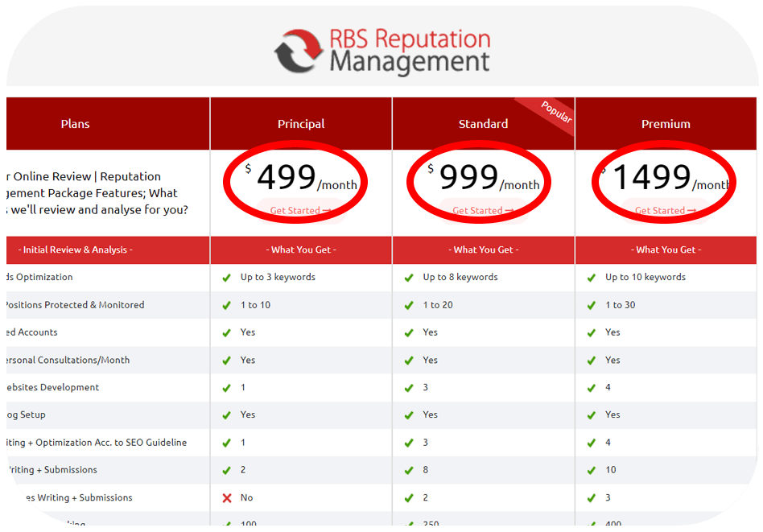Click Premium checkmark in Blog Setup row
The width and height of the screenshot is (763, 532).
(x=592, y=415)
